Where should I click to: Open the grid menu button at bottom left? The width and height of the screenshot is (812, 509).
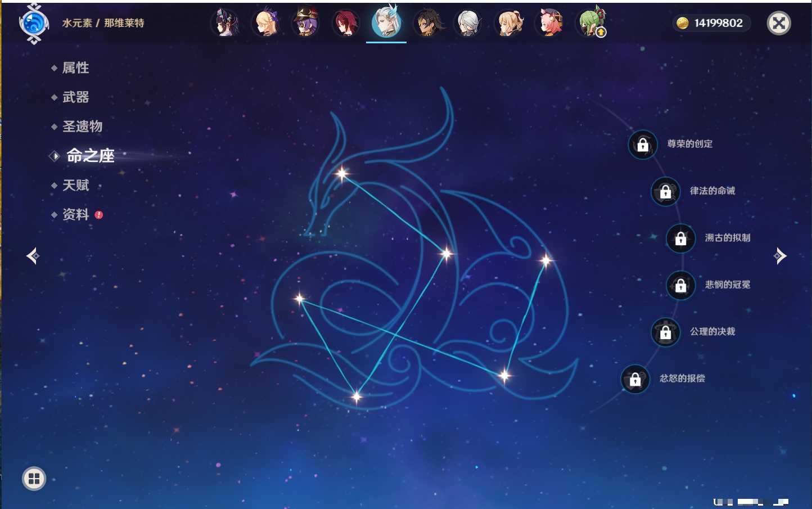click(34, 479)
